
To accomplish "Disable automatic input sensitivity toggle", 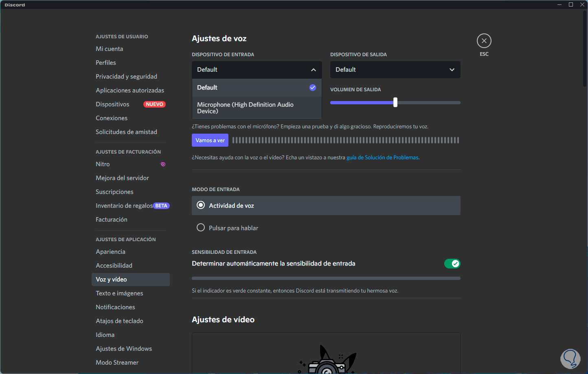I will (452, 264).
